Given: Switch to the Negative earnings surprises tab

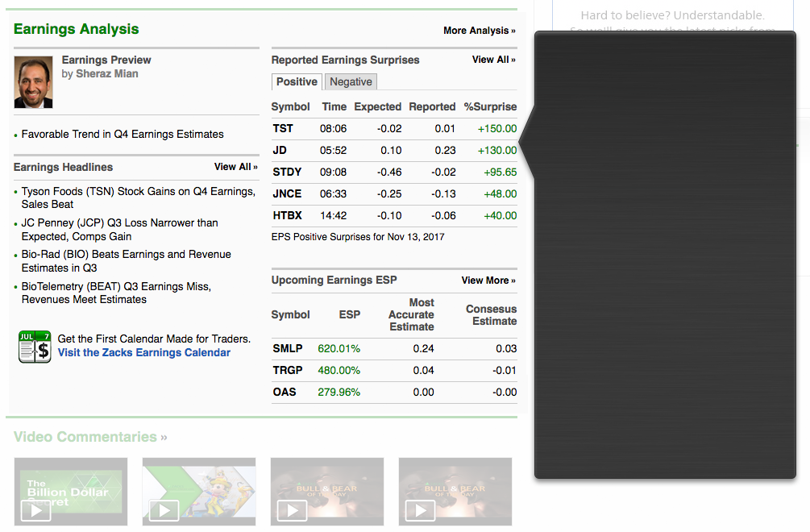Looking at the screenshot, I should [x=351, y=81].
